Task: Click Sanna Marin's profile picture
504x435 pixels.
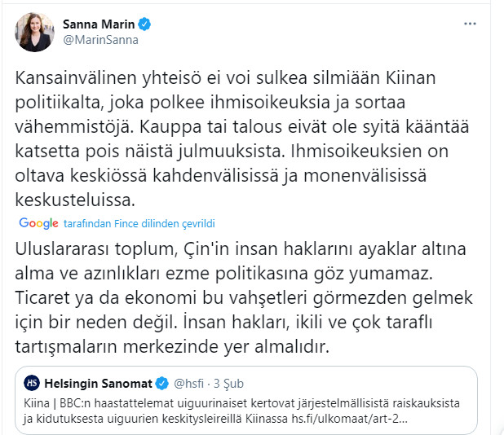Action: tap(34, 30)
